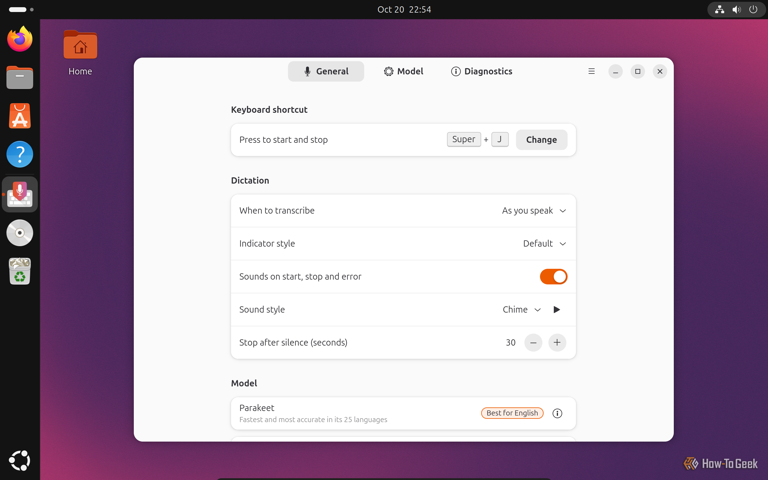This screenshot has width=768, height=480.
Task: Open the Sound style Chime dropdown
Action: coord(522,310)
